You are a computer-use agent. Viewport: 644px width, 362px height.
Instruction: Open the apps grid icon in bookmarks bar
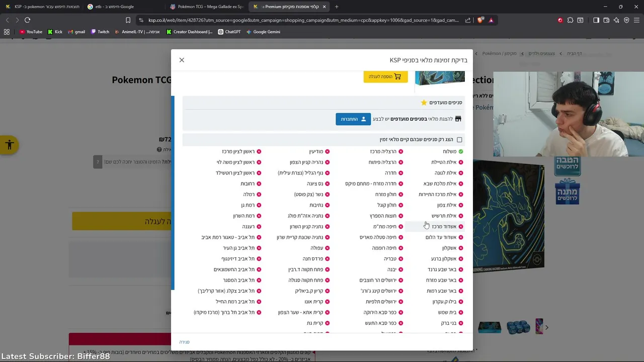coord(7,32)
